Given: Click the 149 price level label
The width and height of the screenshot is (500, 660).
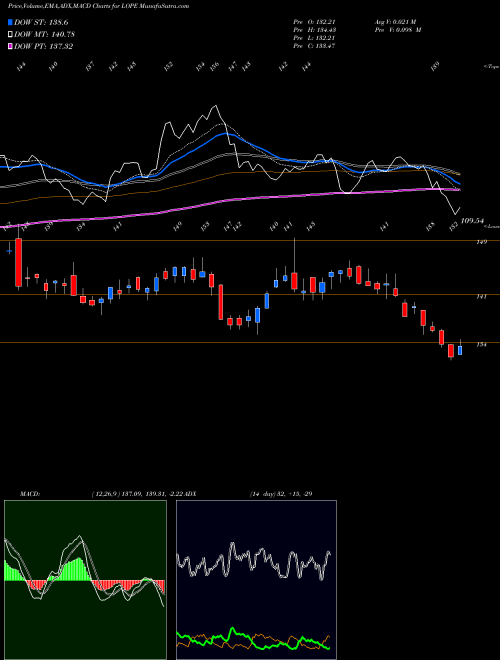Looking at the screenshot, I should coord(482,242).
